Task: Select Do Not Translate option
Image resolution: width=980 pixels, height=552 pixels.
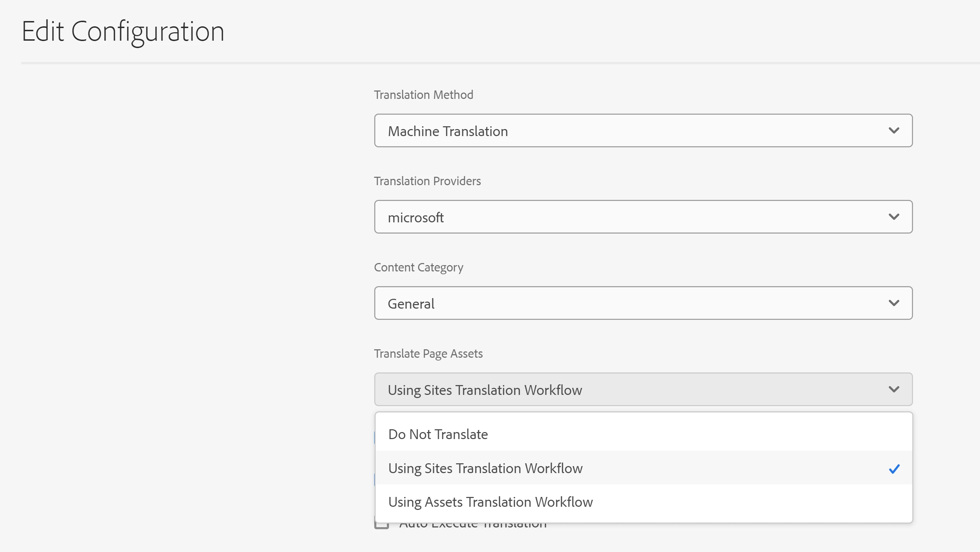Action: point(438,435)
